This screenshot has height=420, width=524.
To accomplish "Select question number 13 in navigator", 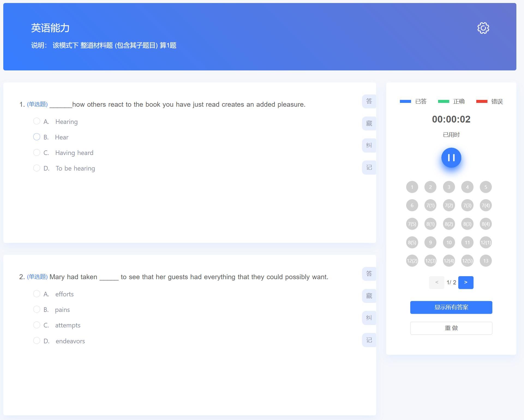I will tap(486, 260).
